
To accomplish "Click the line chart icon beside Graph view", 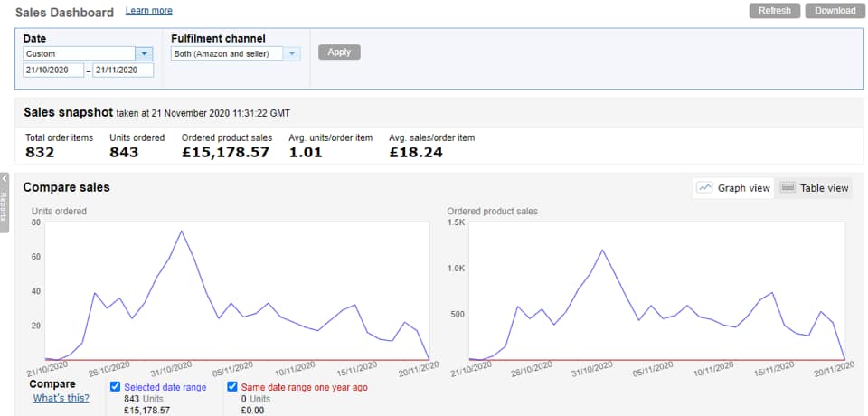I will point(705,187).
